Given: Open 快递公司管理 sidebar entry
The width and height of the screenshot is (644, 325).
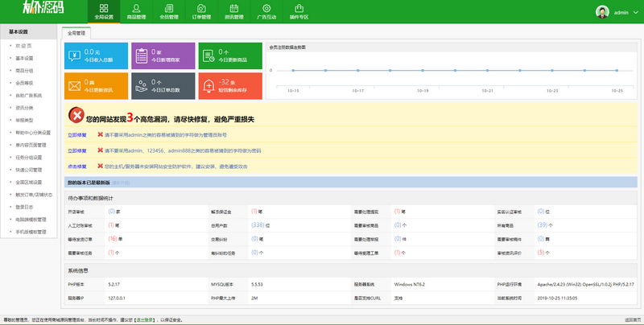Looking at the screenshot, I should (x=29, y=170).
